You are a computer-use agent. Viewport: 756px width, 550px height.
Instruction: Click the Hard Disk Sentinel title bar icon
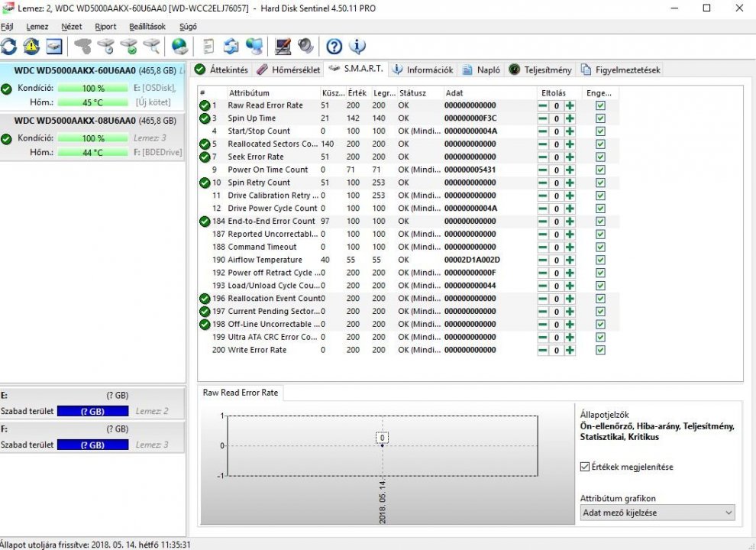point(8,8)
